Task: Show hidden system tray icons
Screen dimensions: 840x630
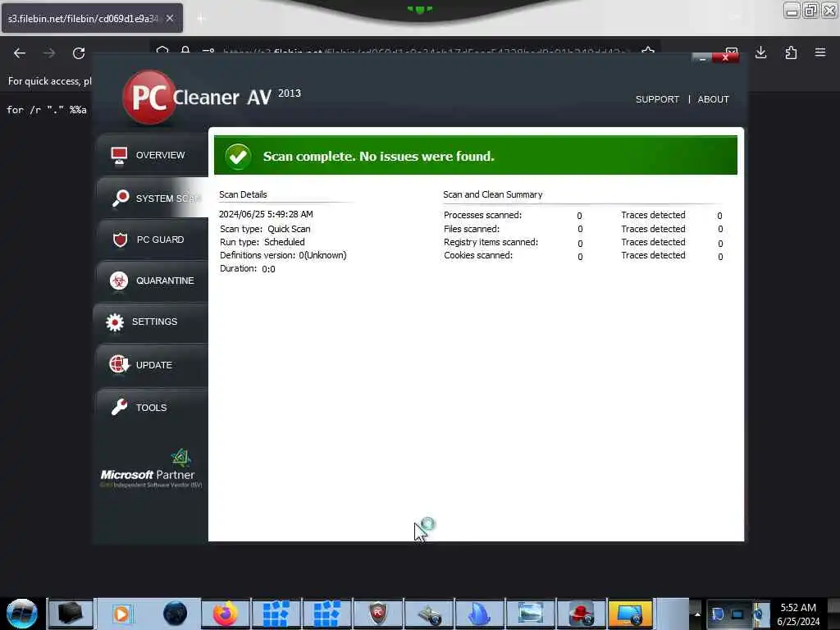Action: tap(697, 614)
